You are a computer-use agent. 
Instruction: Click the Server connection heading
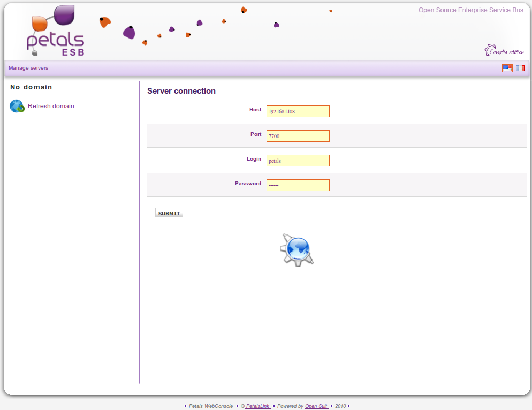tap(181, 91)
